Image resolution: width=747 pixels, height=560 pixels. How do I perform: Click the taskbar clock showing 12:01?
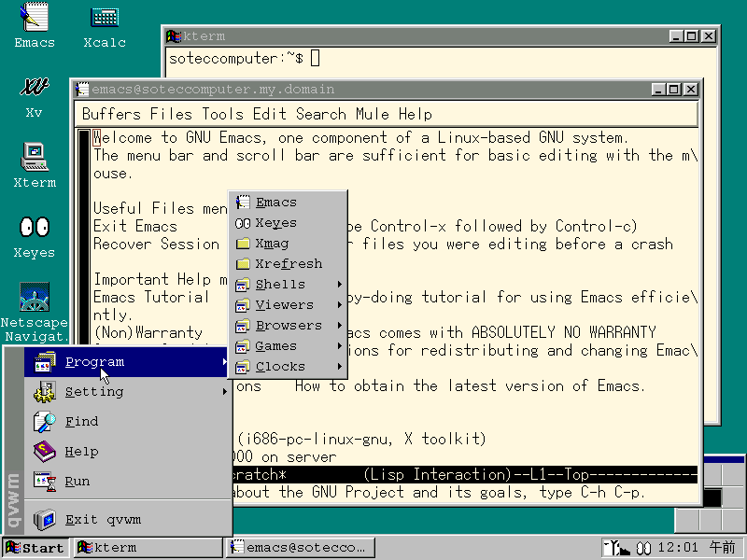(678, 548)
